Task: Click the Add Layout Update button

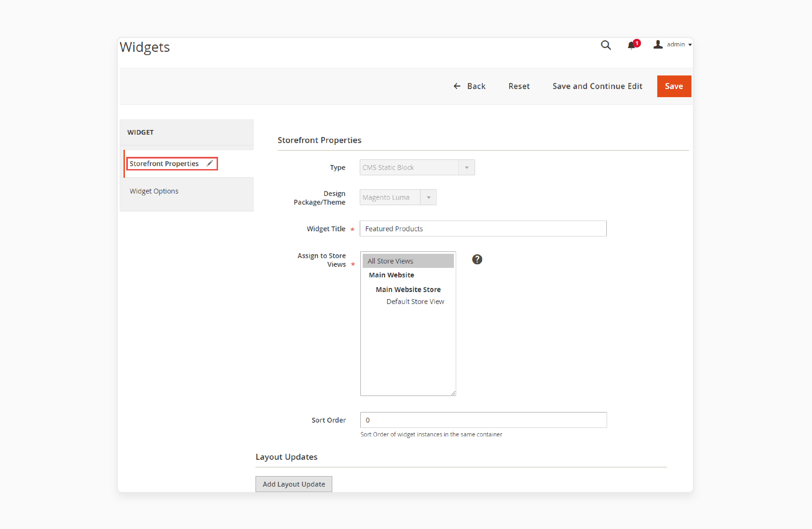Action: 293,484
